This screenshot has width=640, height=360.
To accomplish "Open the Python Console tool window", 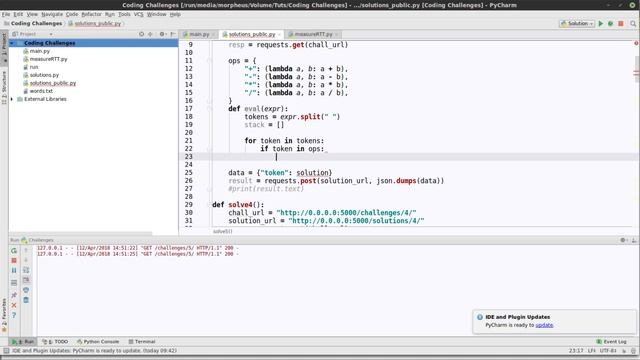I will point(98,342).
